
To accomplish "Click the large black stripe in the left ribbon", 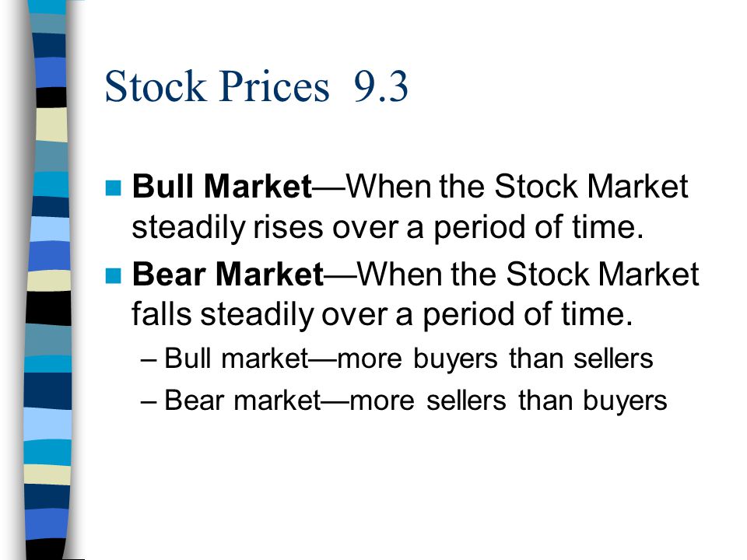I will [x=48, y=308].
